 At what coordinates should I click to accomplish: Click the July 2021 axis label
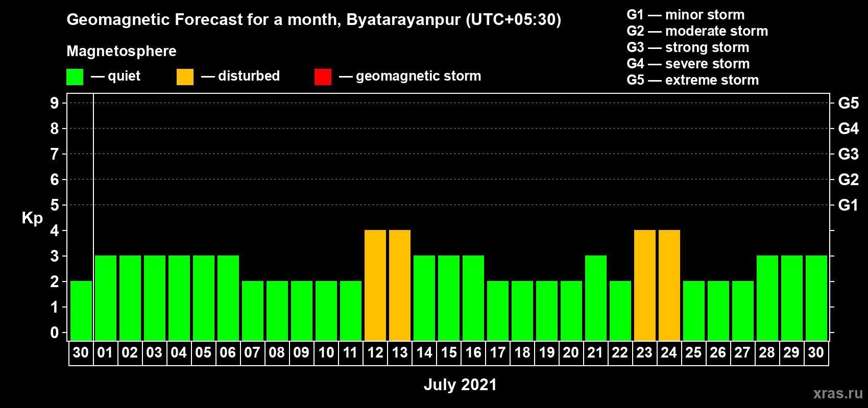pos(460,385)
